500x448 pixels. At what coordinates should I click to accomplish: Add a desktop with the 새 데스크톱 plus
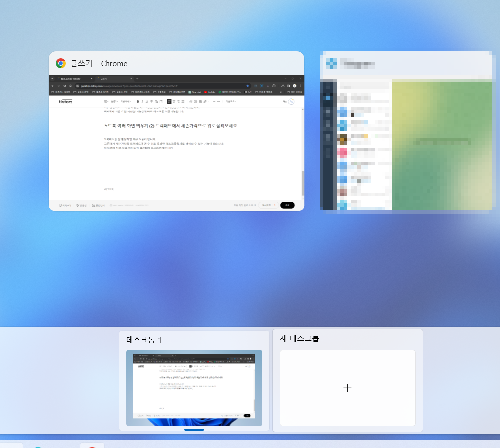pos(347,388)
